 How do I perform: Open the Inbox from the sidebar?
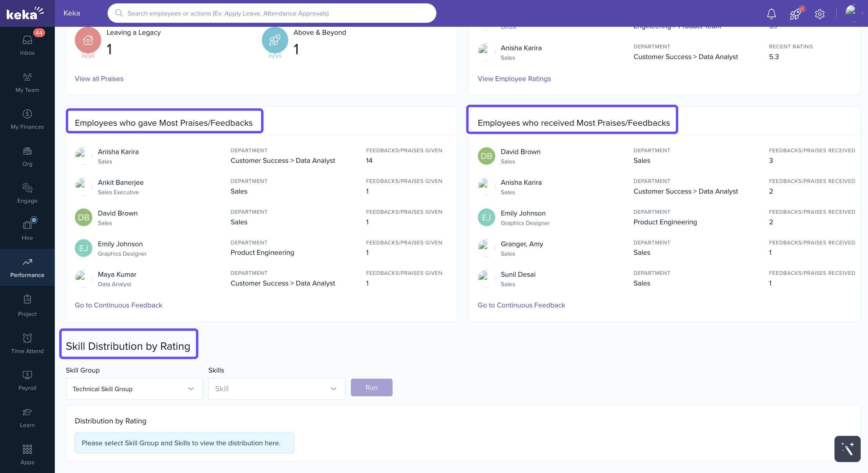click(x=27, y=44)
